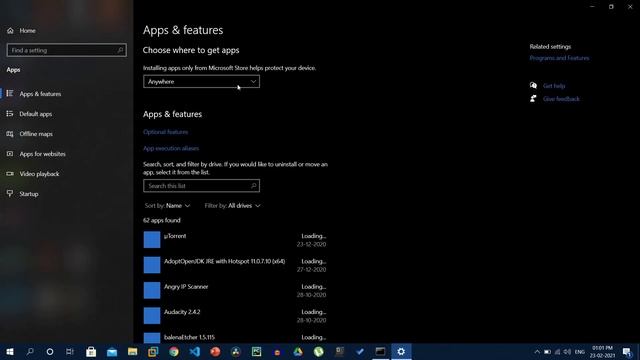Open the Action Center notifications

[x=627, y=352]
